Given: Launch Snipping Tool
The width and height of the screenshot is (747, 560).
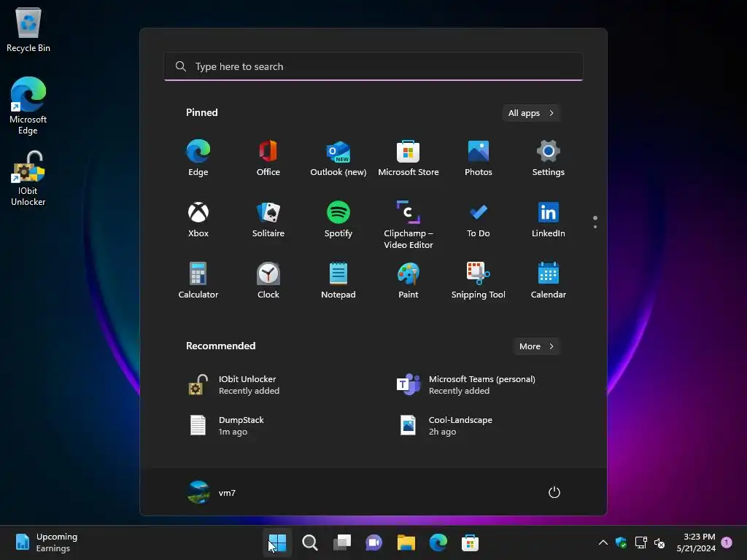Looking at the screenshot, I should [479, 281].
